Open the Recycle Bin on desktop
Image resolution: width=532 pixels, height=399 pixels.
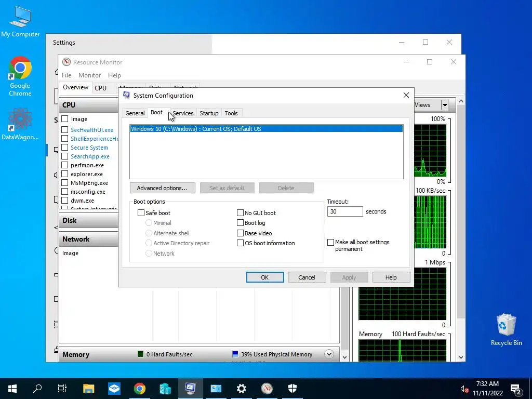[x=506, y=330]
